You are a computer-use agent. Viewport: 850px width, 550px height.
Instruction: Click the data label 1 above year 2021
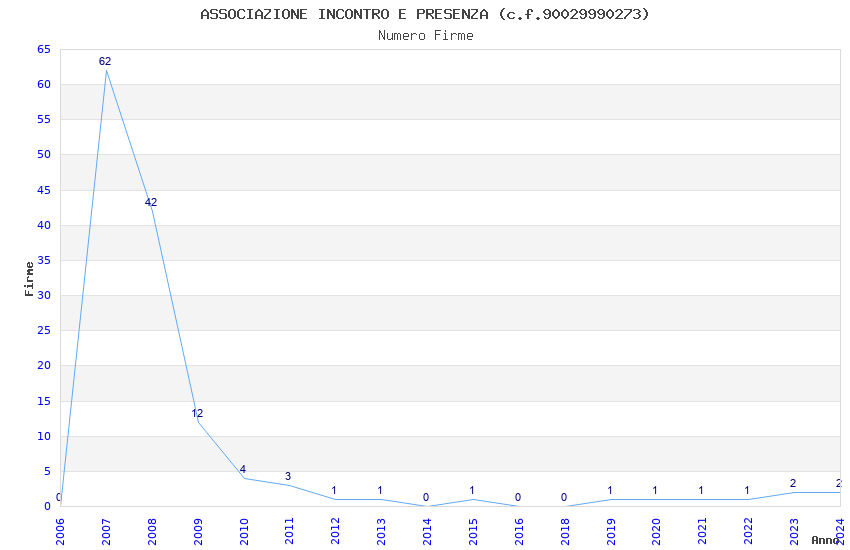pyautogui.click(x=701, y=490)
